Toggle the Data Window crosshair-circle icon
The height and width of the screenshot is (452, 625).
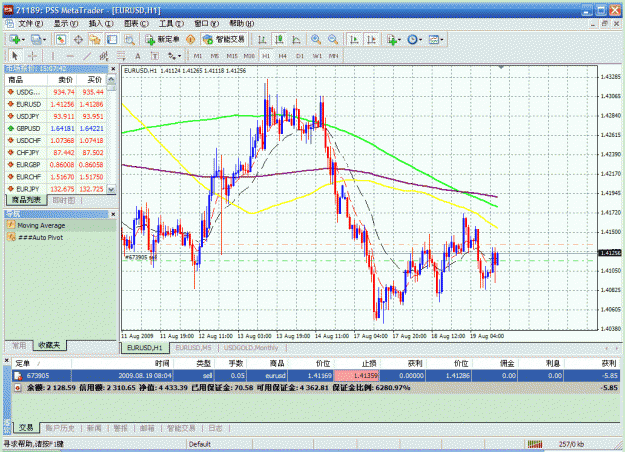click(x=78, y=39)
